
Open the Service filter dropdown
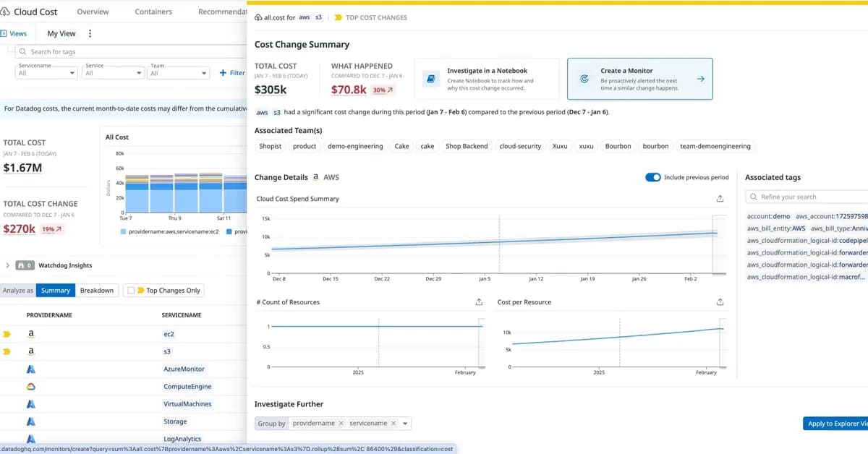(x=114, y=73)
